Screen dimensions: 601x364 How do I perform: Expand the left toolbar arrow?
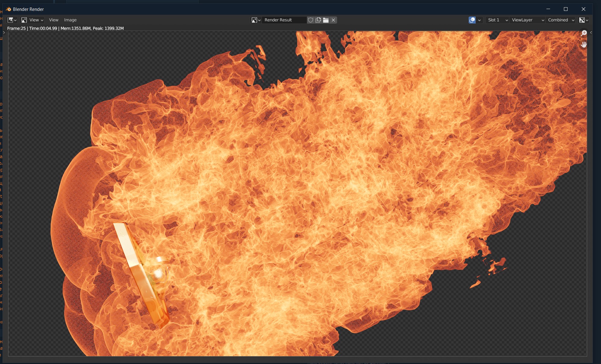tap(4, 33)
